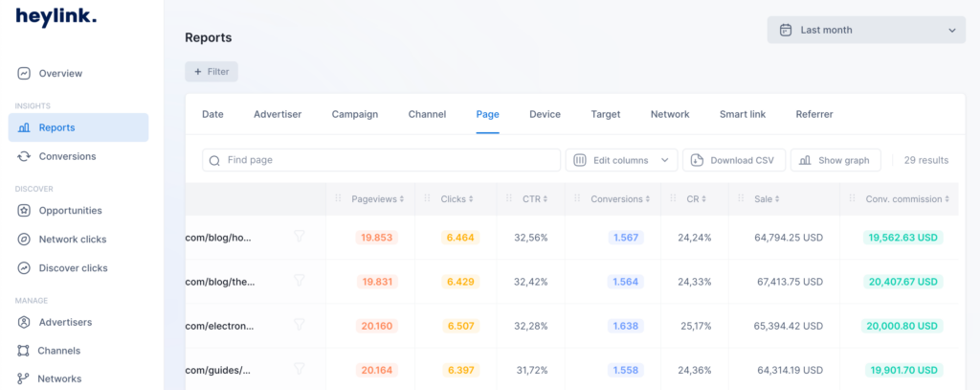This screenshot has height=390, width=980.
Task: Click the Conversions arrows icon in sidebar
Action: tap(24, 156)
